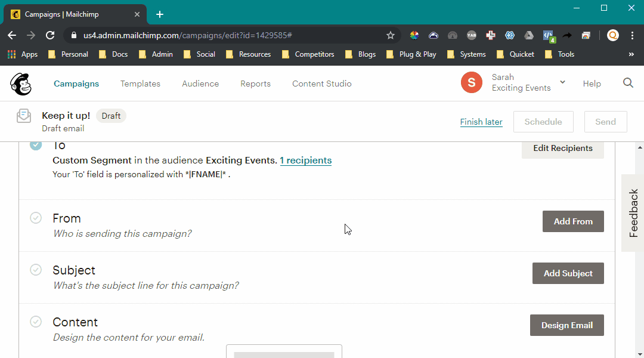
Task: Click the email content preview thumbnail
Action: (284, 351)
